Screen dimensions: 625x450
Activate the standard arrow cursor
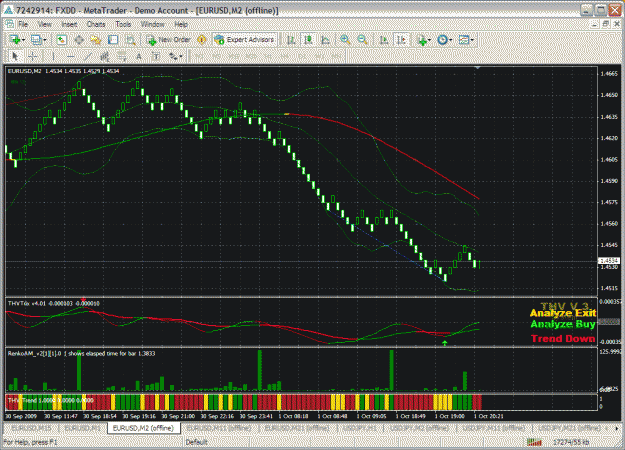tap(16, 57)
